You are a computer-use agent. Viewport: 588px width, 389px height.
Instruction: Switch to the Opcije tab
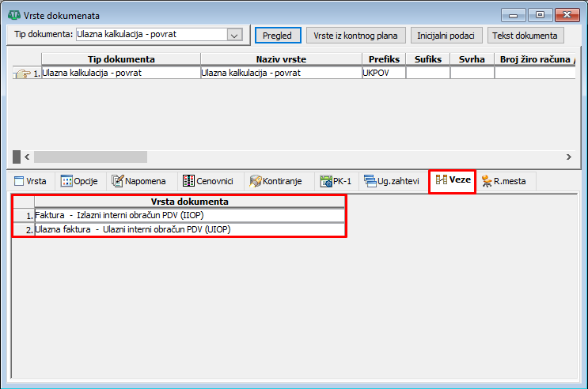[78, 181]
